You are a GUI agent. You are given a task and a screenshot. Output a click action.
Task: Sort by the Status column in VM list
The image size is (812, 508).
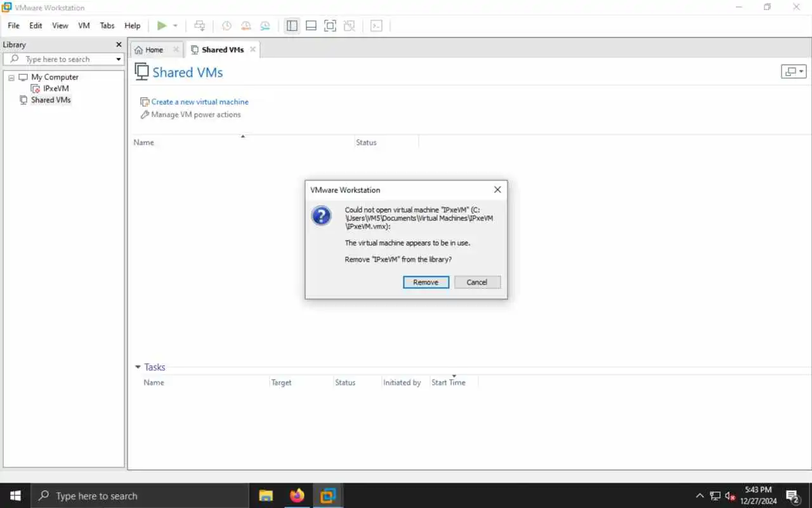tap(366, 142)
